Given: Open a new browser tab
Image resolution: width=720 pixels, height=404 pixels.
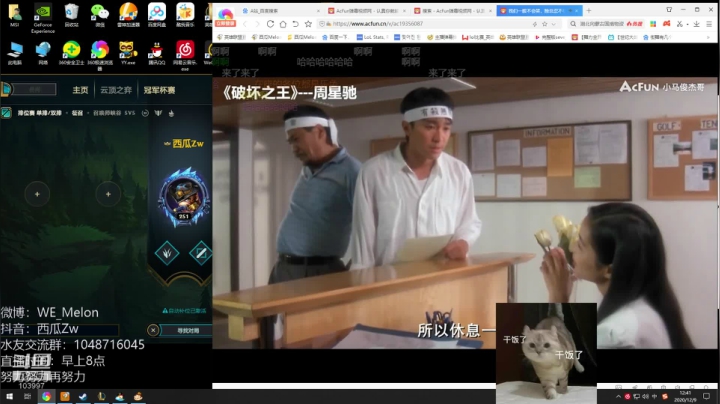Looking at the screenshot, I should point(589,10).
